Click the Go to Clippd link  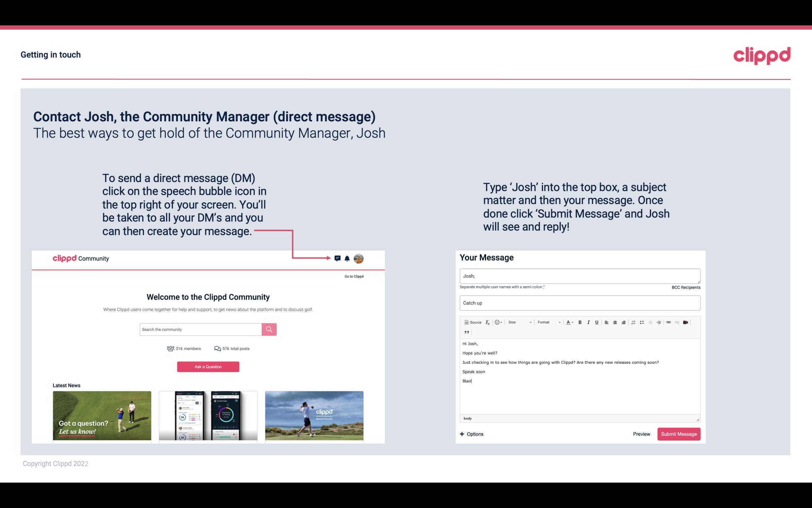coord(354,276)
